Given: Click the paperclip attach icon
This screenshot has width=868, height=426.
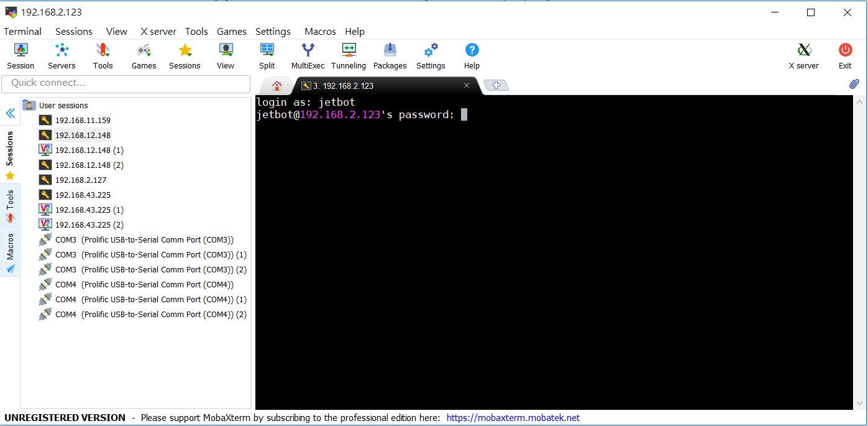Looking at the screenshot, I should click(854, 84).
